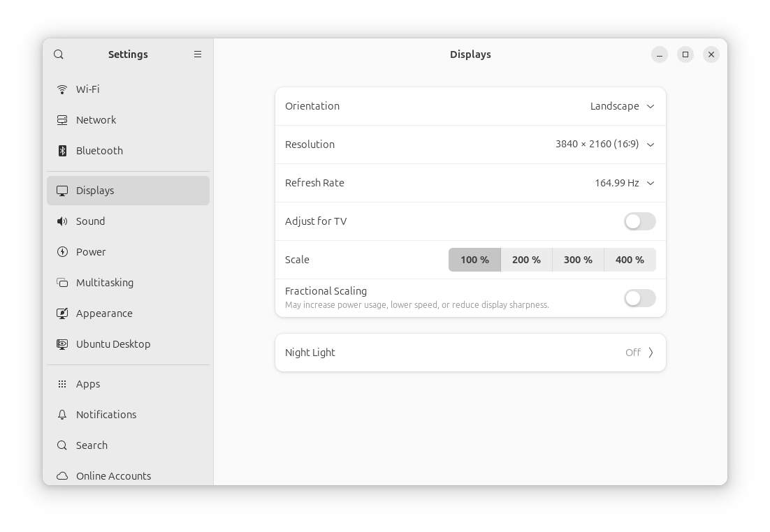Open Power settings via its icon

62,252
